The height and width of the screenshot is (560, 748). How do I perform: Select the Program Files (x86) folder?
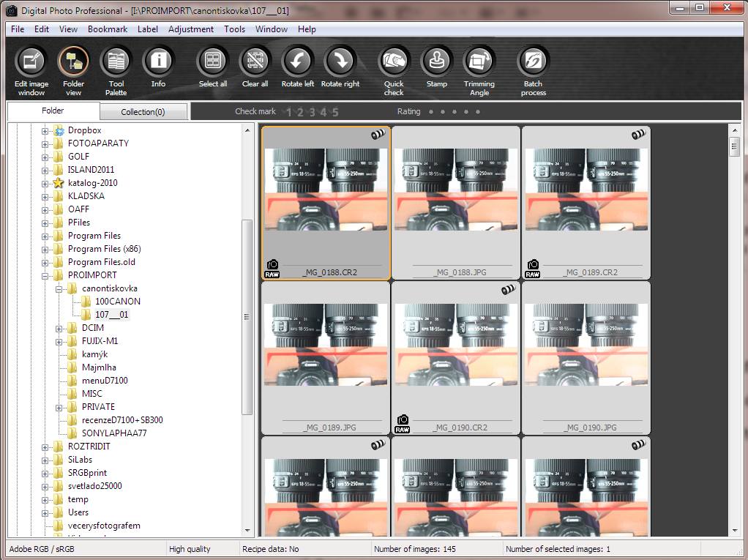coord(105,249)
